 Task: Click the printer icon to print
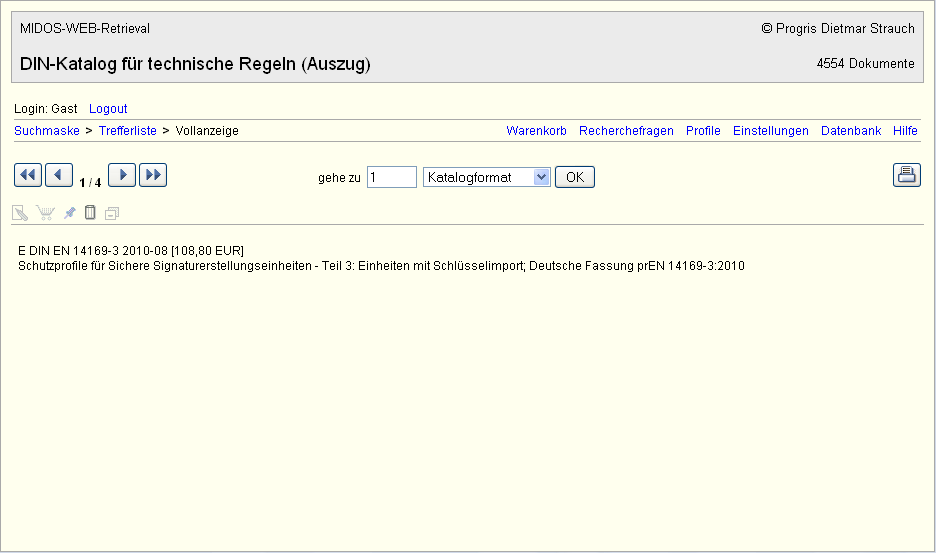pos(906,176)
